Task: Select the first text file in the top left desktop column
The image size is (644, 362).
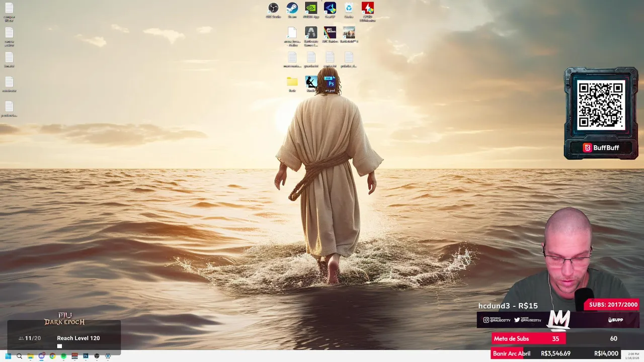Action: 9,11
